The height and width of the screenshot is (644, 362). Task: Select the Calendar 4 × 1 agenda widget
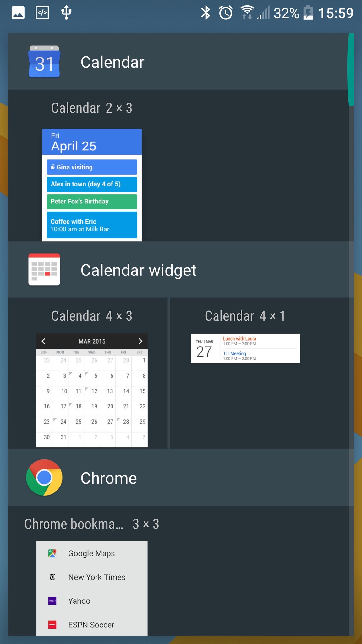(245, 348)
